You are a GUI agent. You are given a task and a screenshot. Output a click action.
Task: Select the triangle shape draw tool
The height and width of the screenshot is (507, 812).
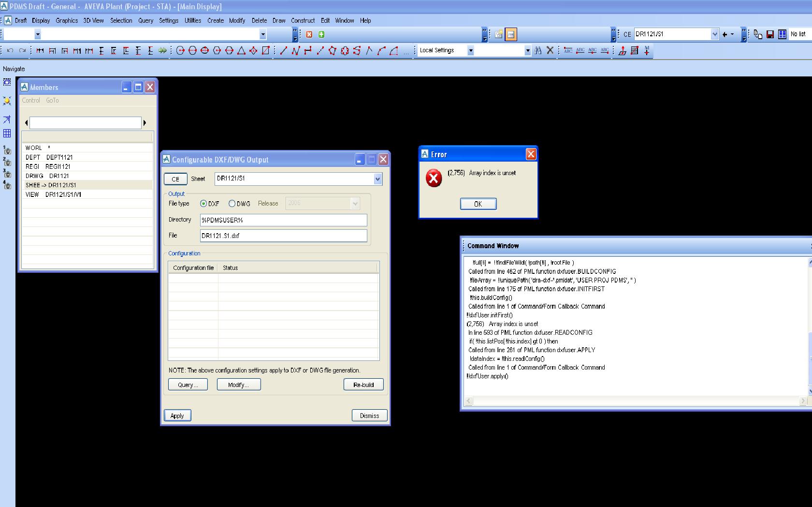(x=241, y=50)
